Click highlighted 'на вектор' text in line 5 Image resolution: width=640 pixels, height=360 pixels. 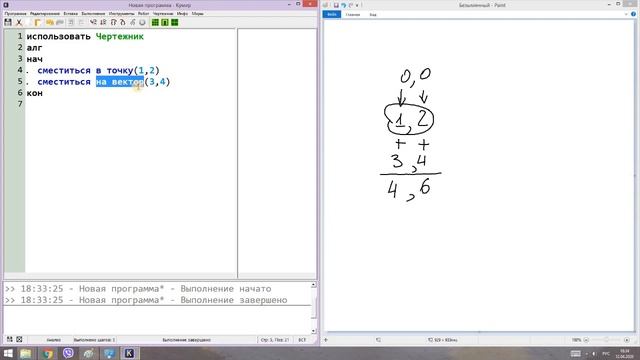pyautogui.click(x=120, y=82)
